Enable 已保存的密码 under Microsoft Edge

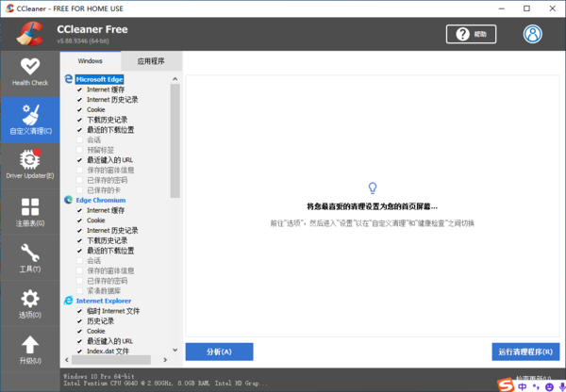pyautogui.click(x=80, y=180)
